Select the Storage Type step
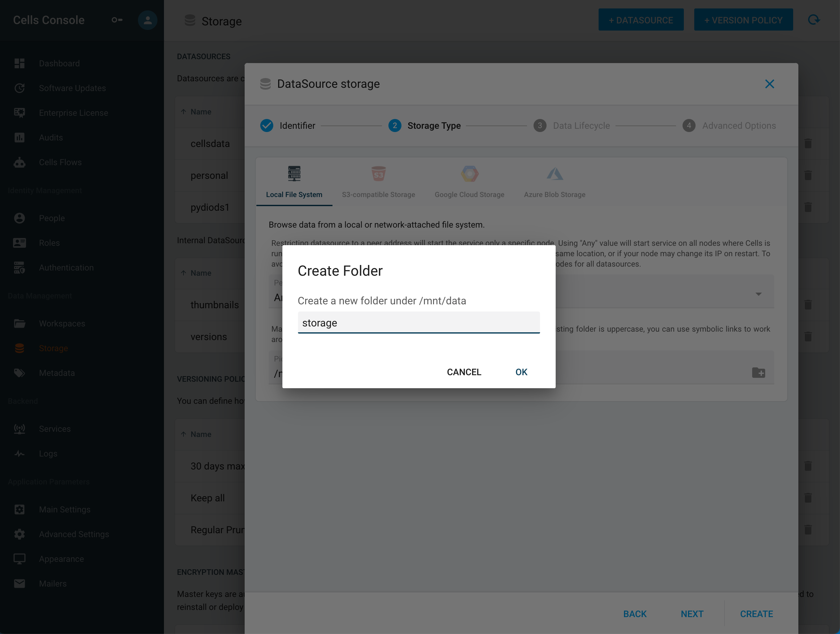The height and width of the screenshot is (634, 840). click(425, 125)
